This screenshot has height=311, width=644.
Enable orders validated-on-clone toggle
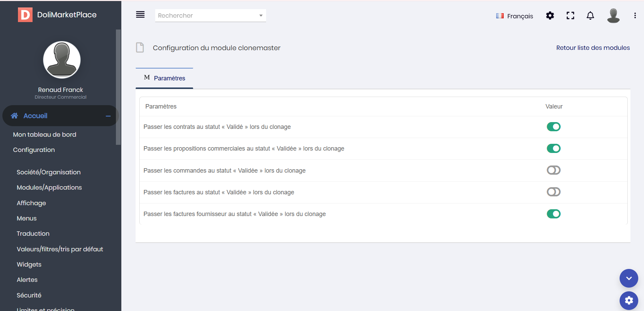tap(554, 170)
